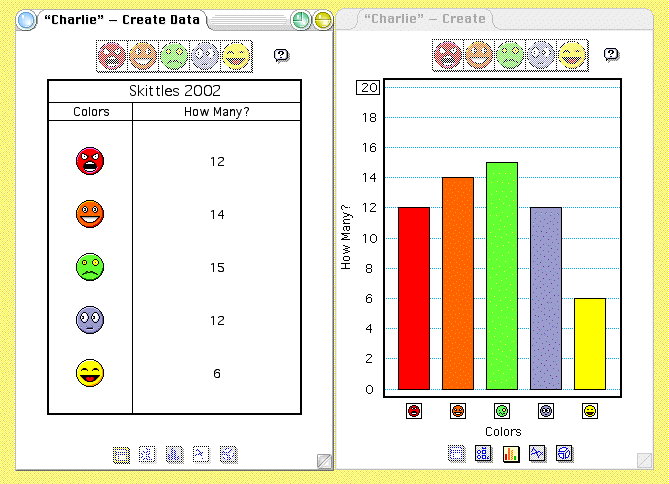Click the Colors label under the graph

[x=503, y=432]
